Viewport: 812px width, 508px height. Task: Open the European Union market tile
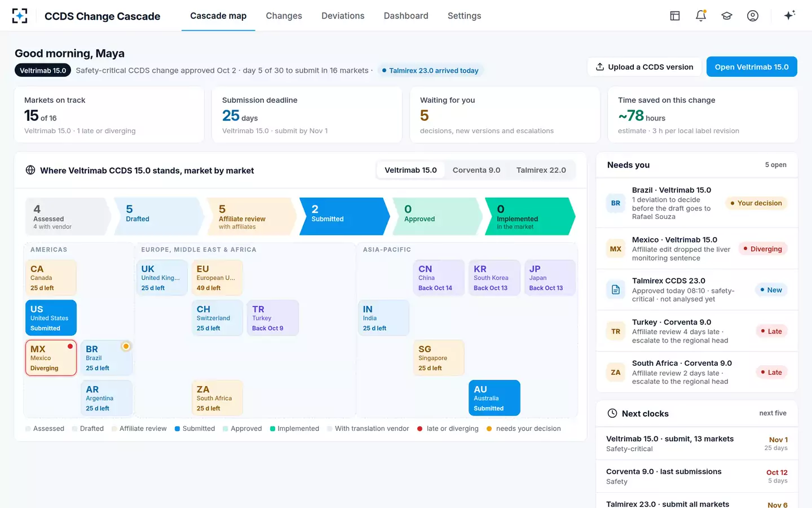(217, 278)
